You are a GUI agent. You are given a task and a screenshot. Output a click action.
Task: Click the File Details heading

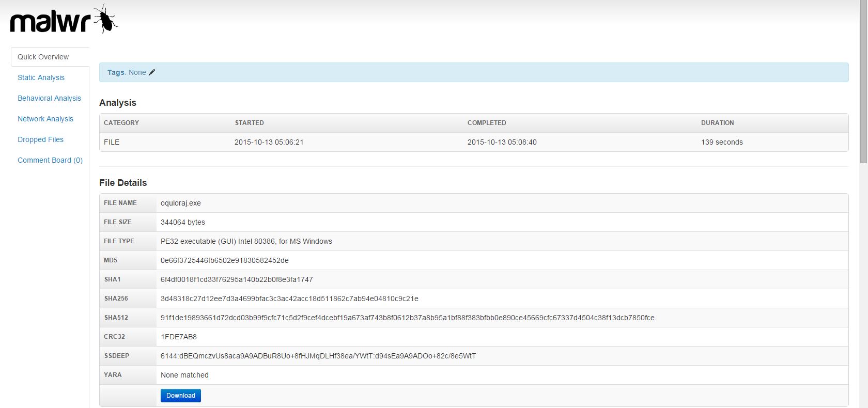point(123,183)
